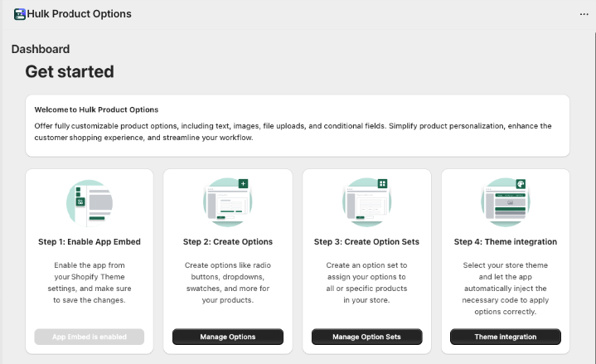Image resolution: width=596 pixels, height=364 pixels.
Task: Click the Step 1 App Embed illustration
Action: pos(90,203)
